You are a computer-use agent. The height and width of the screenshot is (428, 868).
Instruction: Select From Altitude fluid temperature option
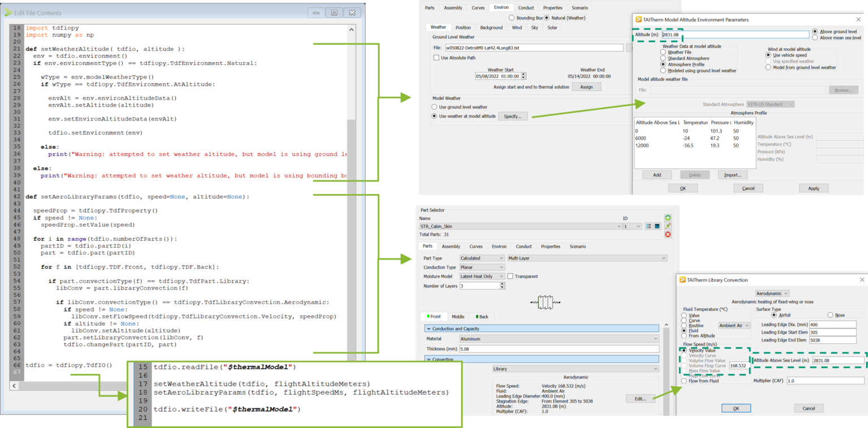click(685, 337)
